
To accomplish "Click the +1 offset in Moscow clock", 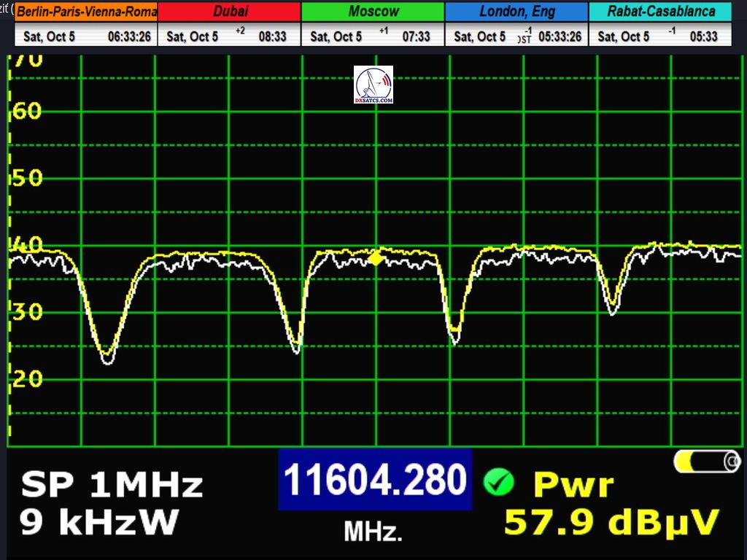I will point(384,32).
